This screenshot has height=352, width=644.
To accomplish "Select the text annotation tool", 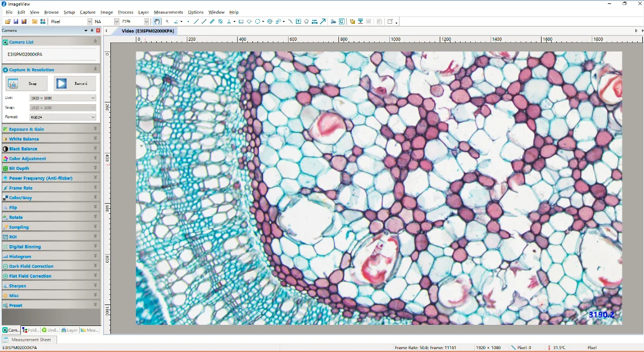I will tap(298, 22).
